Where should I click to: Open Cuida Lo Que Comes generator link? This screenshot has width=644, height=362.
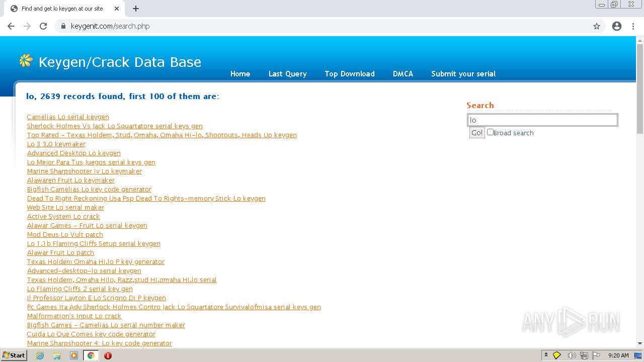(x=91, y=334)
